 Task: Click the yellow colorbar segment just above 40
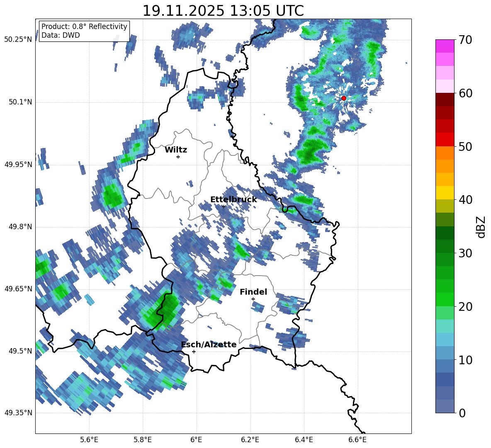[x=445, y=193]
